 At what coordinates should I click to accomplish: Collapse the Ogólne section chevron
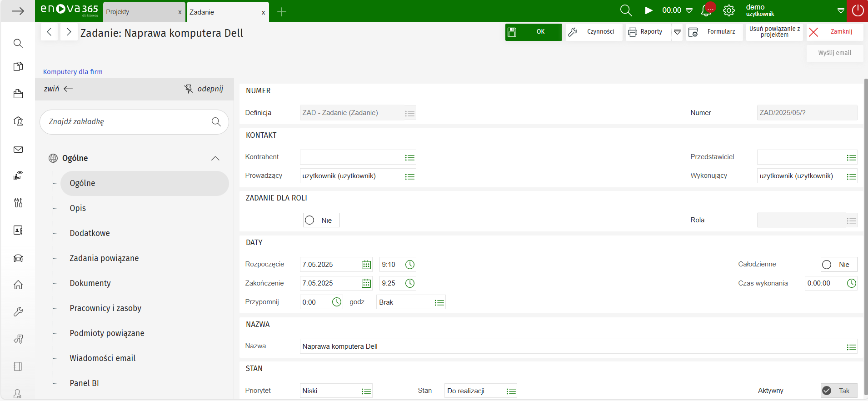(x=215, y=158)
